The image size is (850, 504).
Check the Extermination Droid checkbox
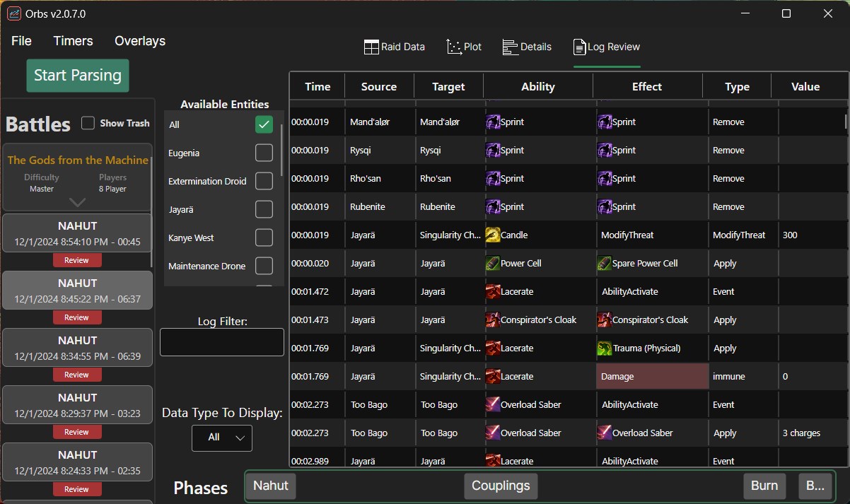(x=264, y=181)
